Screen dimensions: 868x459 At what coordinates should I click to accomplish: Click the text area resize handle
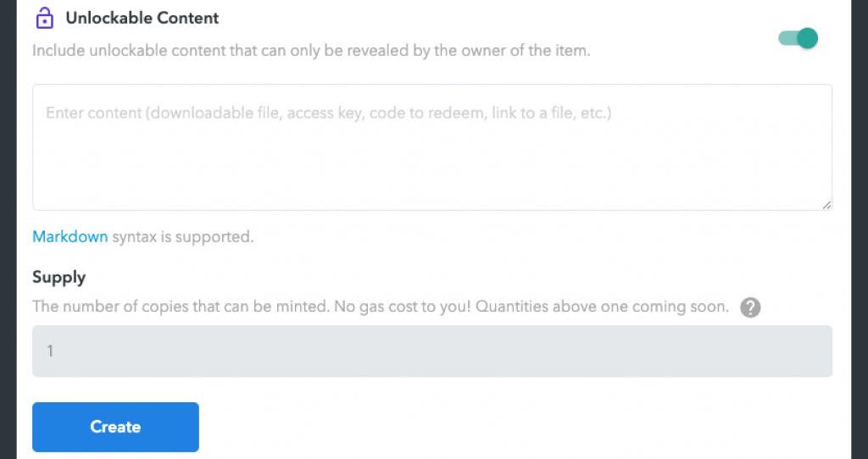coord(826,204)
